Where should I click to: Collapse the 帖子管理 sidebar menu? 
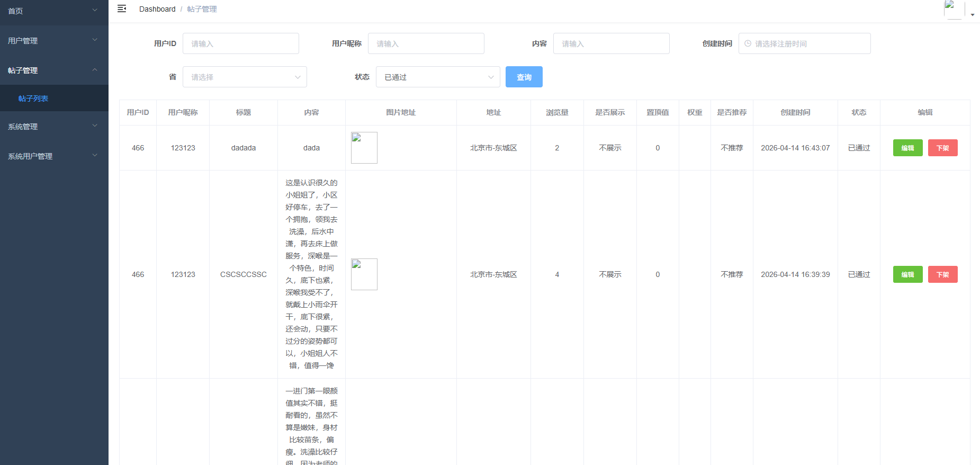coord(54,70)
